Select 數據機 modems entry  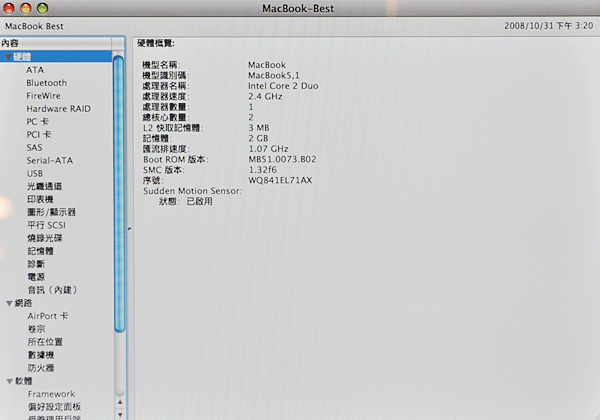(41, 355)
